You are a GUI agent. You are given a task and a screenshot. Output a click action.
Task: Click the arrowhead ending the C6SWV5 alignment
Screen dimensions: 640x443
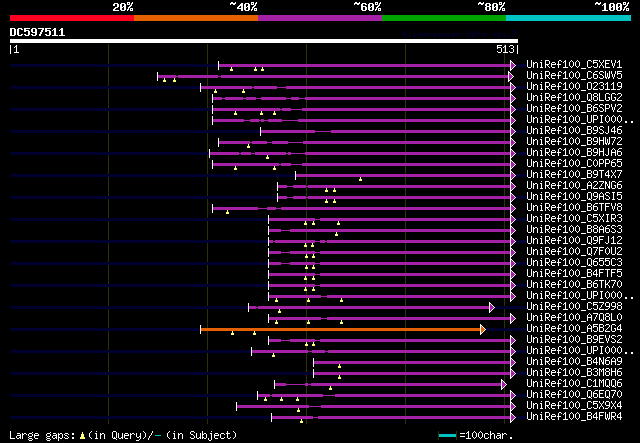point(511,76)
